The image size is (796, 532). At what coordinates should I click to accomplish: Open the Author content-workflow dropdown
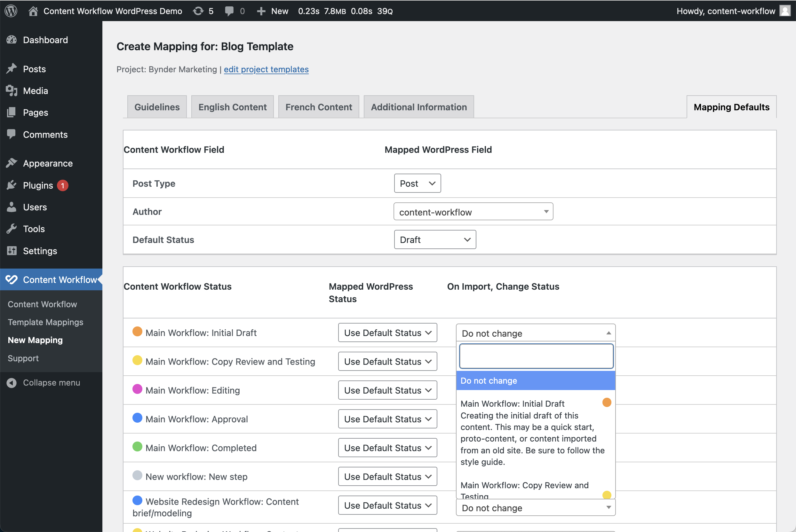(x=473, y=212)
